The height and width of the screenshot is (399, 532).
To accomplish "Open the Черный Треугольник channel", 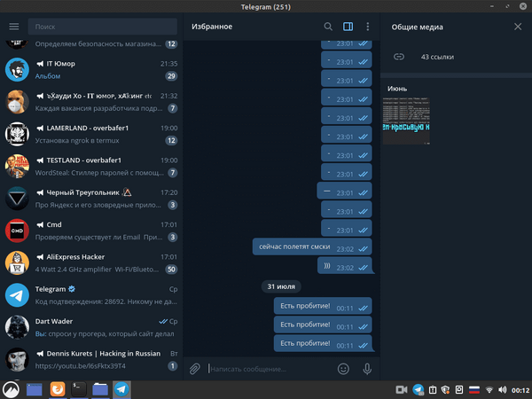I will (91, 199).
